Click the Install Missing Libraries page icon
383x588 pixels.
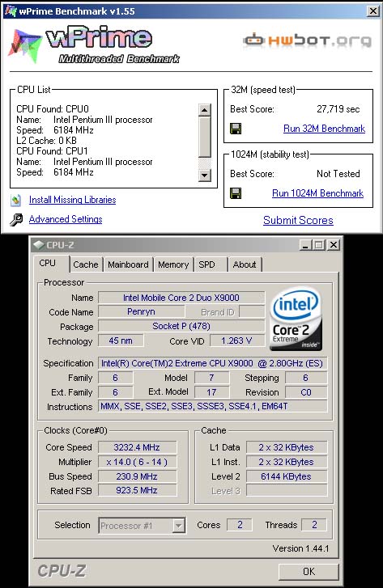click(x=15, y=201)
